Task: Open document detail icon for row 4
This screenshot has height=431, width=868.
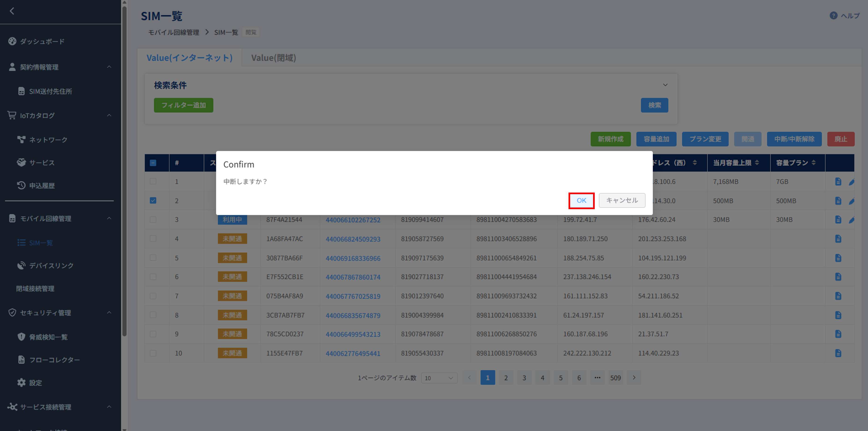Action: 838,239
